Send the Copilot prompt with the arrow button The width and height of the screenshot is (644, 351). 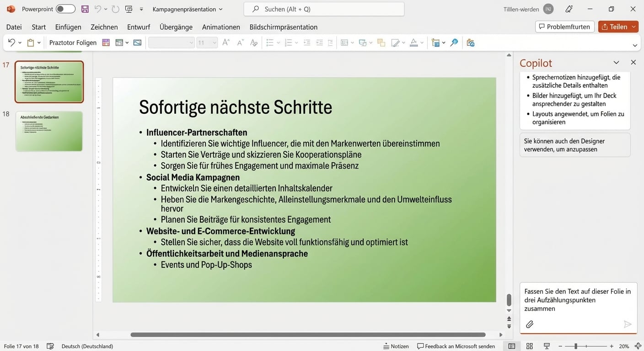(628, 324)
